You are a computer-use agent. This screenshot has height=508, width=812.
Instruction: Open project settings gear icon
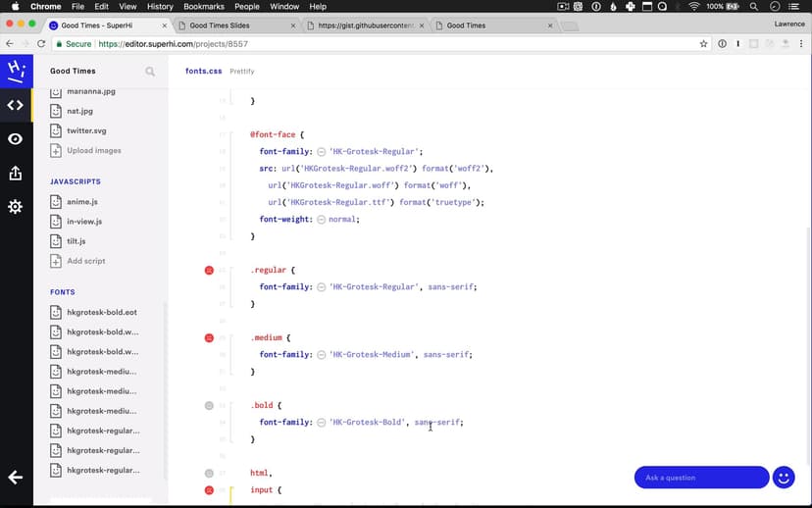tap(16, 207)
